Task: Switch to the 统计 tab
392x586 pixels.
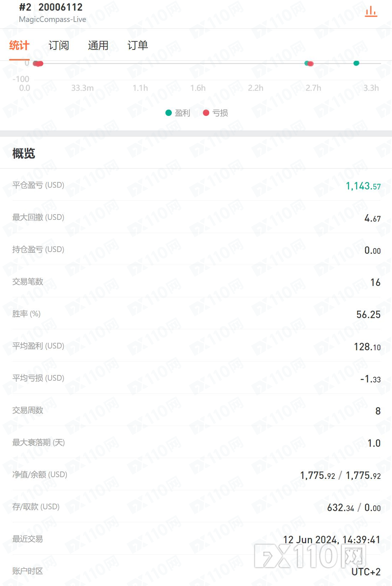Action: tap(19, 46)
